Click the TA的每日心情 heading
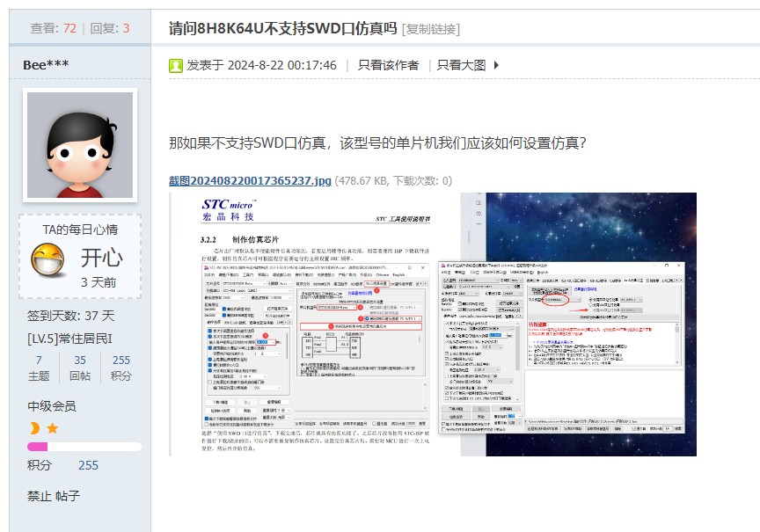This screenshot has height=532, width=760. tap(80, 230)
